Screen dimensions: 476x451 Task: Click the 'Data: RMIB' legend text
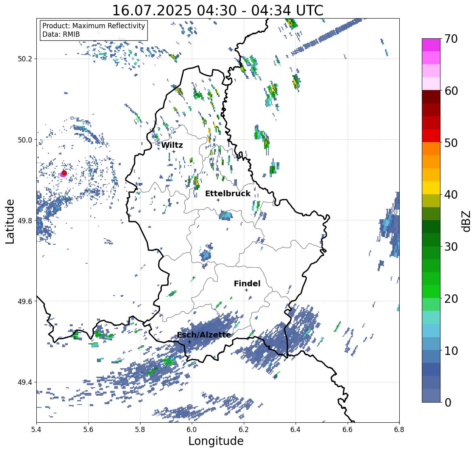[61, 34]
